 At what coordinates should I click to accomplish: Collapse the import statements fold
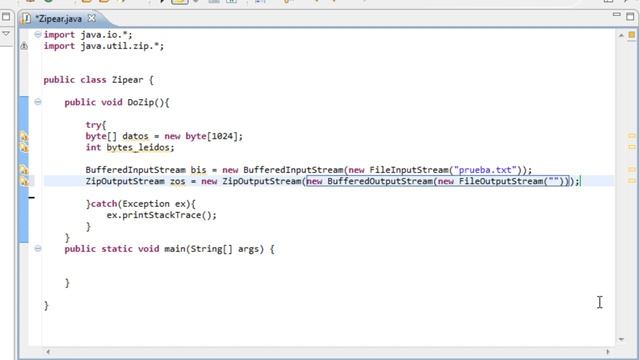tap(38, 35)
